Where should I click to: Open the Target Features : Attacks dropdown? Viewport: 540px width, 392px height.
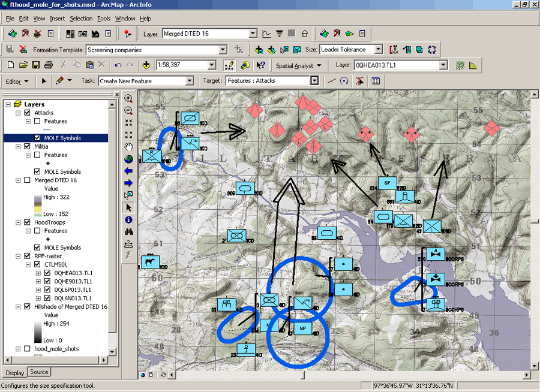tap(314, 80)
